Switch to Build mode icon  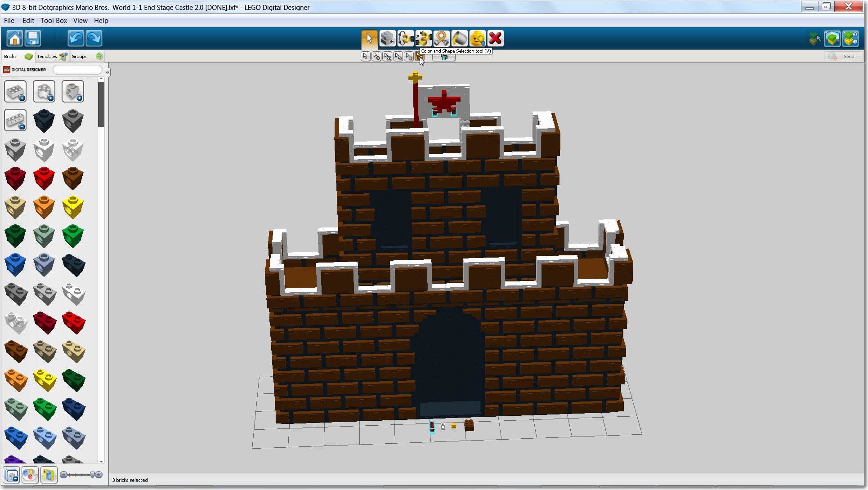click(x=814, y=39)
